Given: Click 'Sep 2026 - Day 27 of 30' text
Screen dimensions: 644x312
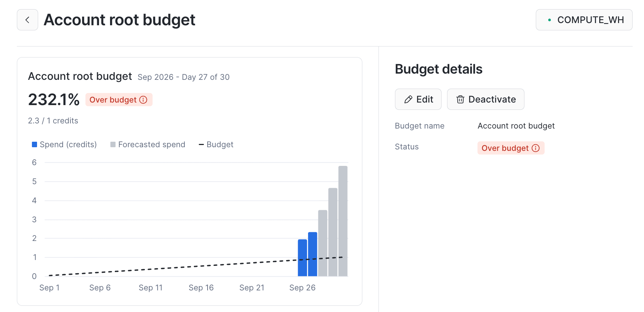Looking at the screenshot, I should 184,77.
